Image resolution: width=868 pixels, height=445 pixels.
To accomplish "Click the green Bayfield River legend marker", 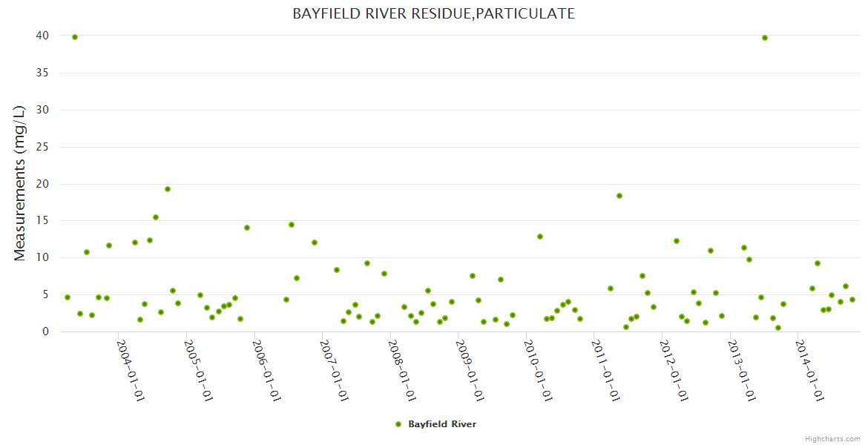I will click(x=398, y=424).
